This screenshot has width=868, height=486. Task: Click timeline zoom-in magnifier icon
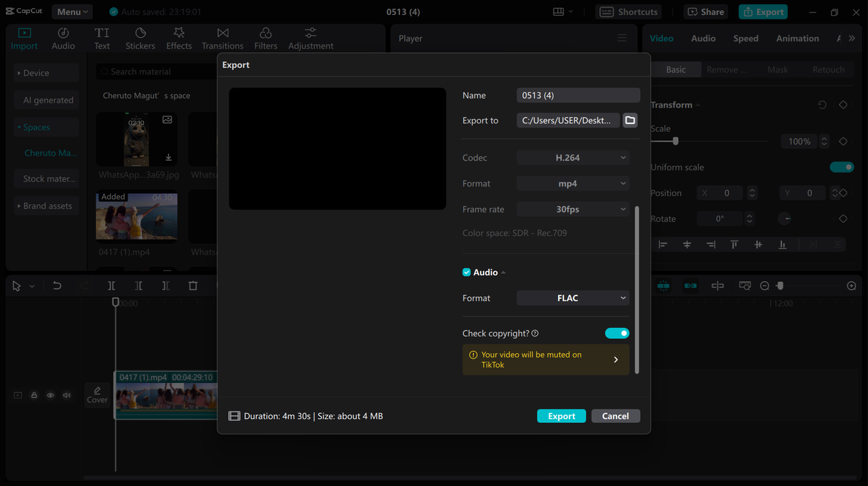[x=852, y=286]
